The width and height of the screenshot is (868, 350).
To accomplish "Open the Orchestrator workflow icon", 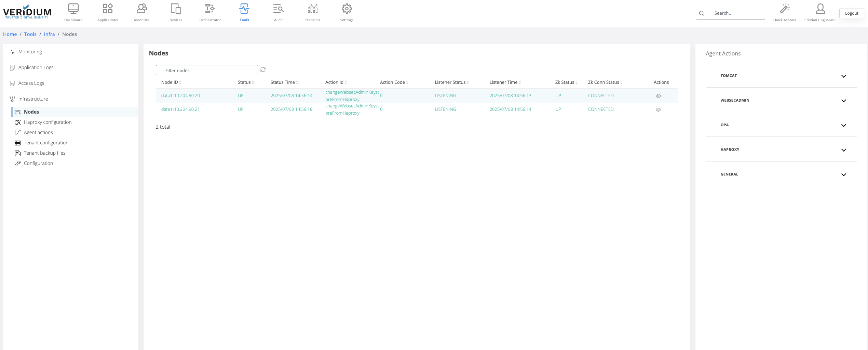I will [210, 9].
